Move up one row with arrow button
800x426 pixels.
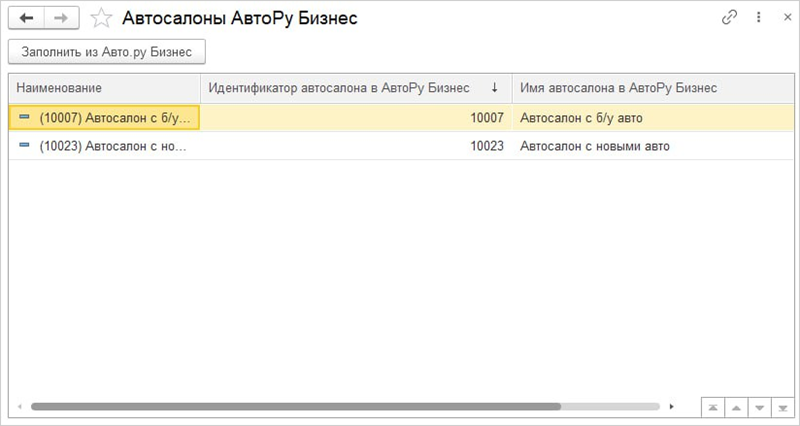[x=736, y=408]
